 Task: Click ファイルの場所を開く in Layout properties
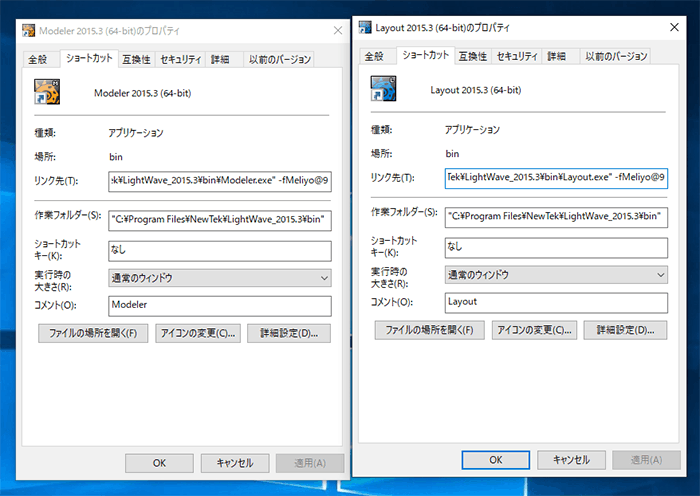(429, 330)
